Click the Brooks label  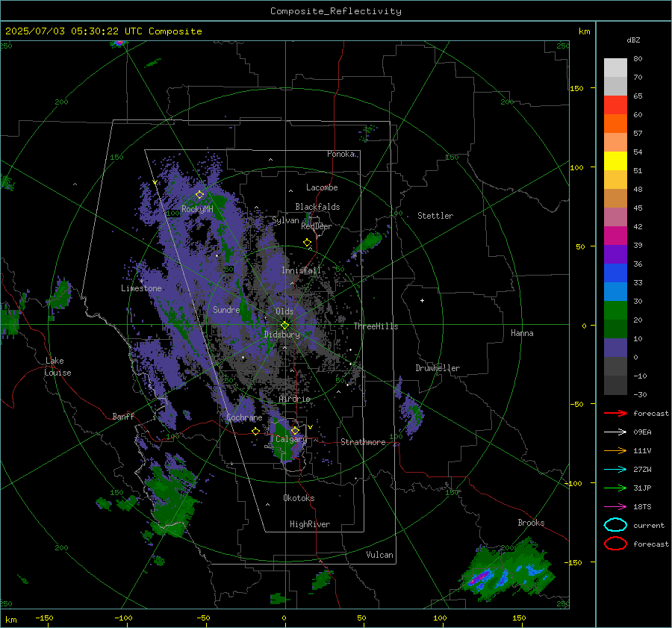[531, 523]
